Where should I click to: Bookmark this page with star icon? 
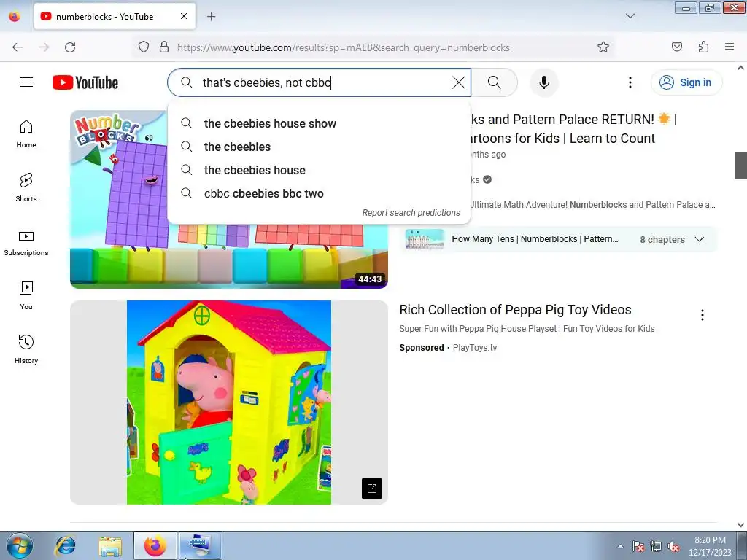click(603, 47)
